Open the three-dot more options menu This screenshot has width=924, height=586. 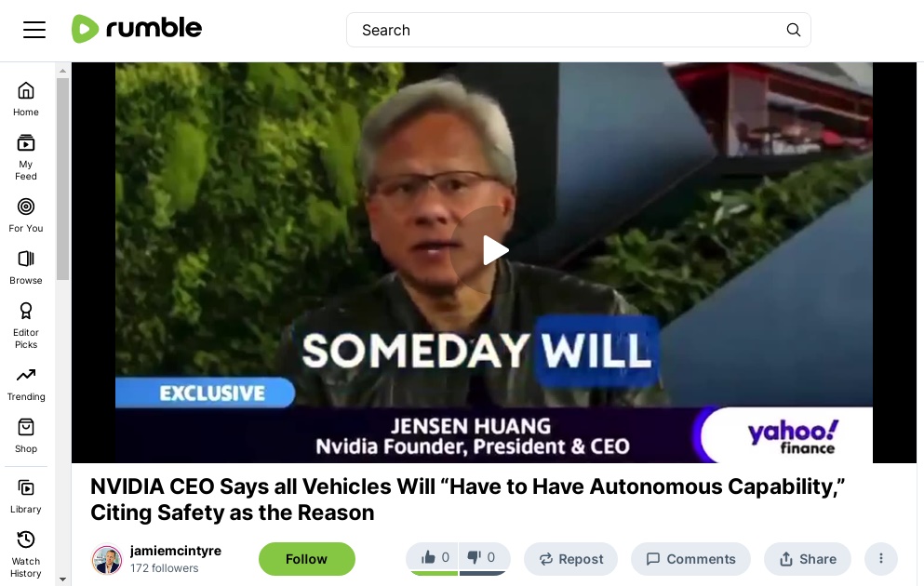pos(881,559)
